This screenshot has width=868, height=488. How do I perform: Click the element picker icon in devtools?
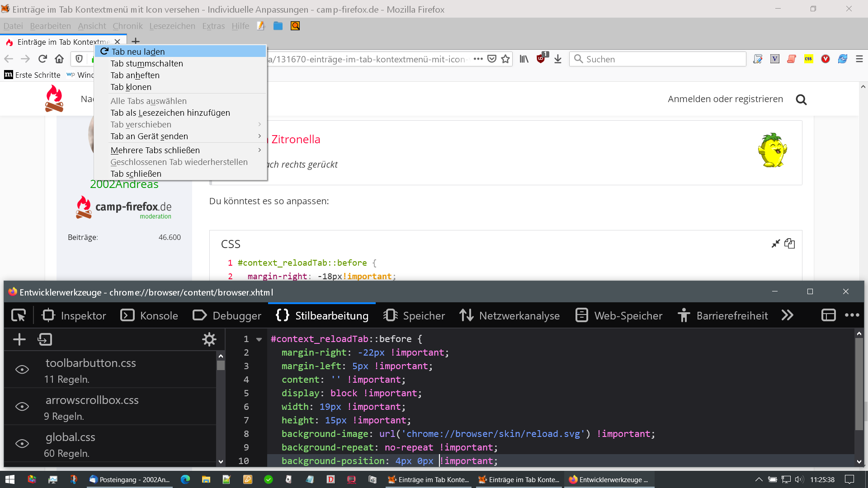19,315
